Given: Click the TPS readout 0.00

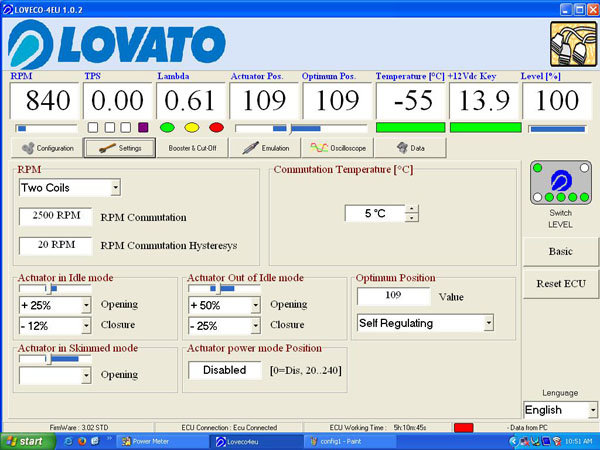Looking at the screenshot, I should tap(117, 101).
